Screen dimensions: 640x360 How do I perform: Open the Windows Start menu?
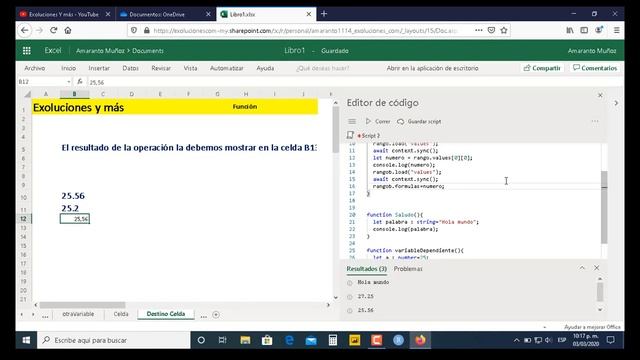tap(26, 340)
